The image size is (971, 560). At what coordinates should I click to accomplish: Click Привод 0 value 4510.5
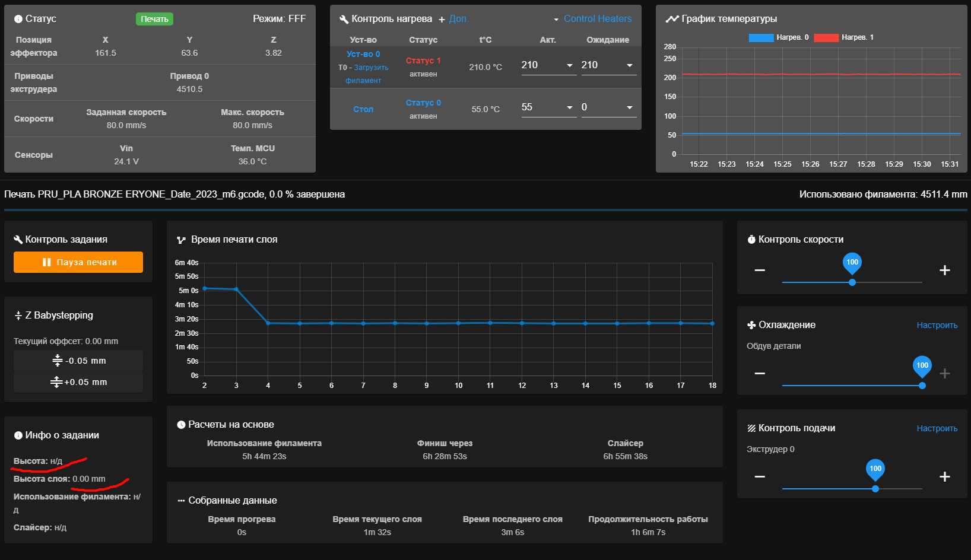point(189,89)
